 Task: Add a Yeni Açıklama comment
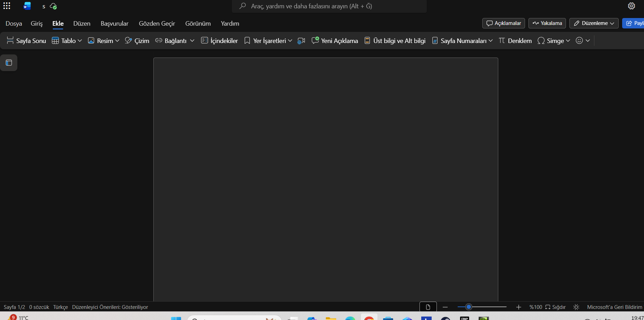335,41
